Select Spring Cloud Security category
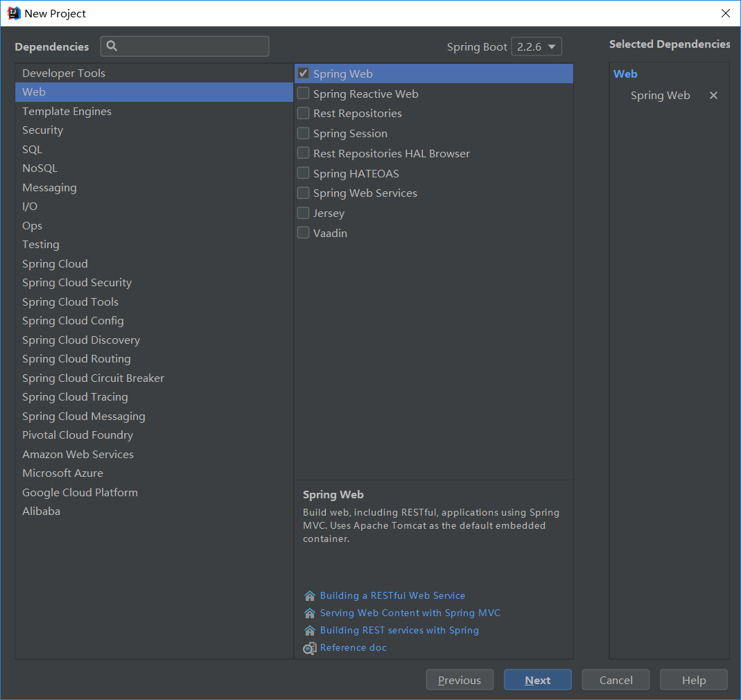Viewport: 741px width, 700px height. tap(154, 283)
